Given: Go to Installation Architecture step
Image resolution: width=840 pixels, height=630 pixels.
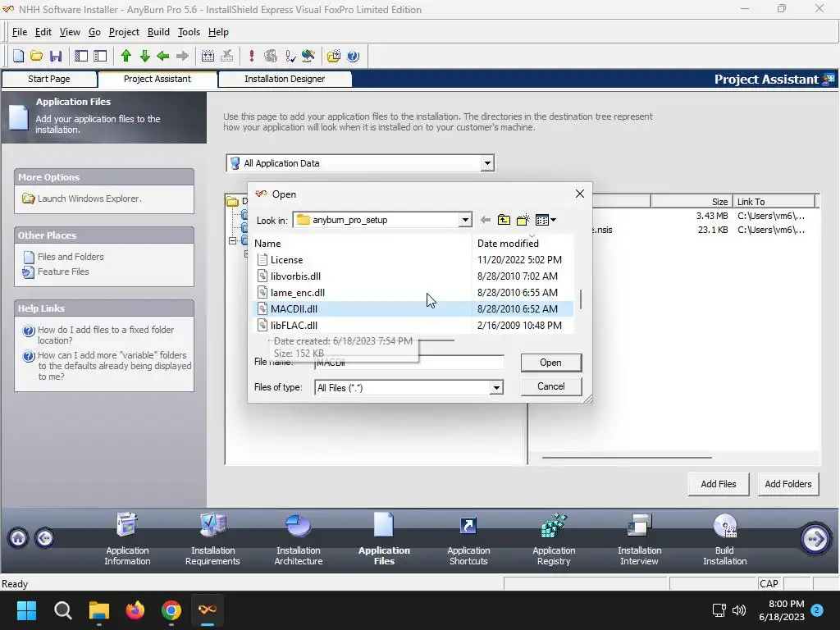Looking at the screenshot, I should click(299, 539).
